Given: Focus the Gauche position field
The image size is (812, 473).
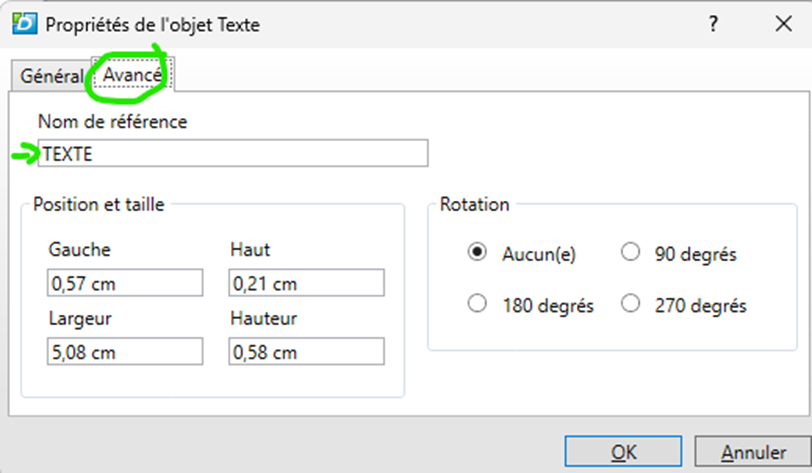Looking at the screenshot, I should [x=125, y=284].
